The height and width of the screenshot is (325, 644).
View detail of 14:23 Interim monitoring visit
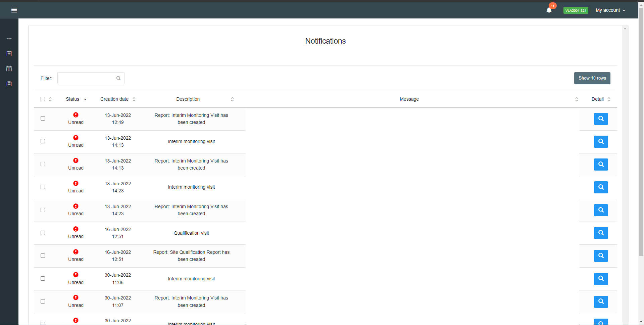pyautogui.click(x=601, y=187)
